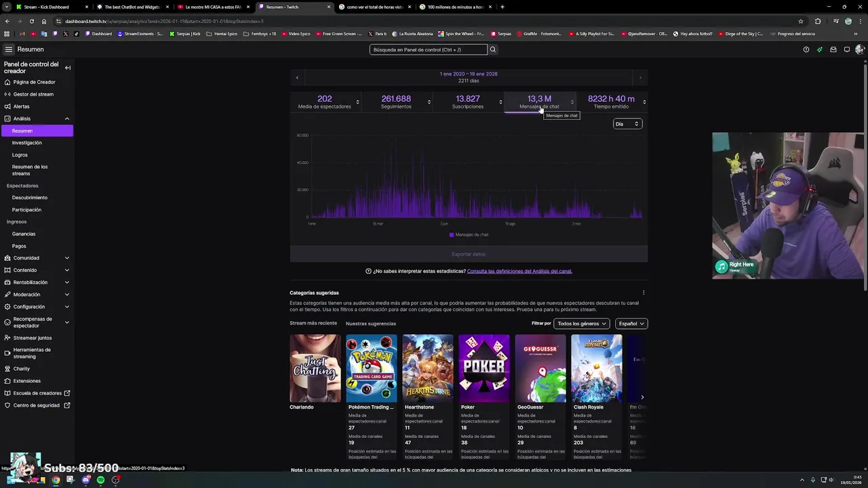Image resolution: width=868 pixels, height=488 pixels.
Task: Click the search magnifier button
Action: click(x=493, y=49)
